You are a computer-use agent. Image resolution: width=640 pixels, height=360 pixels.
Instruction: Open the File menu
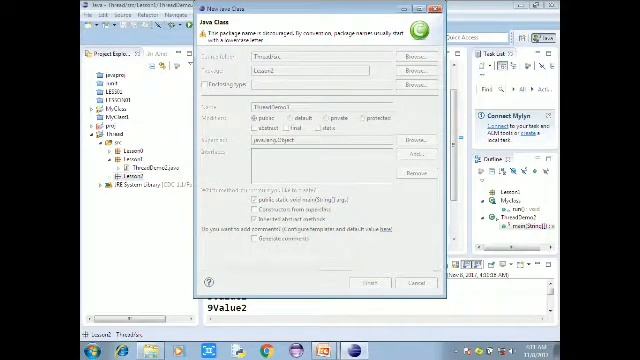tap(88, 15)
